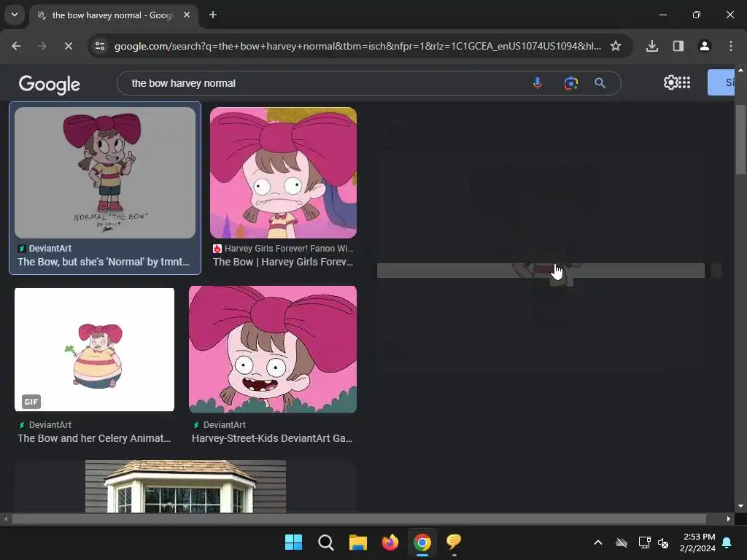Viewport: 747px width, 560px height.
Task: Open the tab search dropdown arrow
Action: coord(15,15)
